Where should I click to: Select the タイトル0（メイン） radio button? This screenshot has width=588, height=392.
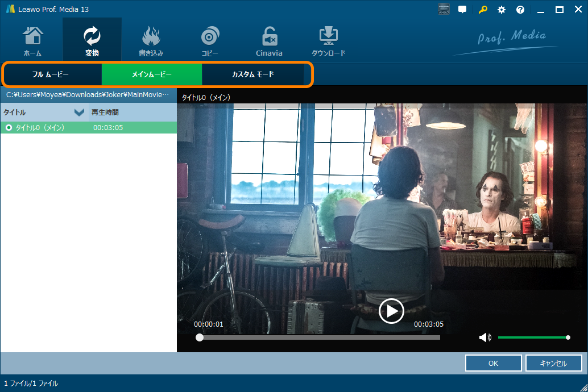coord(9,128)
